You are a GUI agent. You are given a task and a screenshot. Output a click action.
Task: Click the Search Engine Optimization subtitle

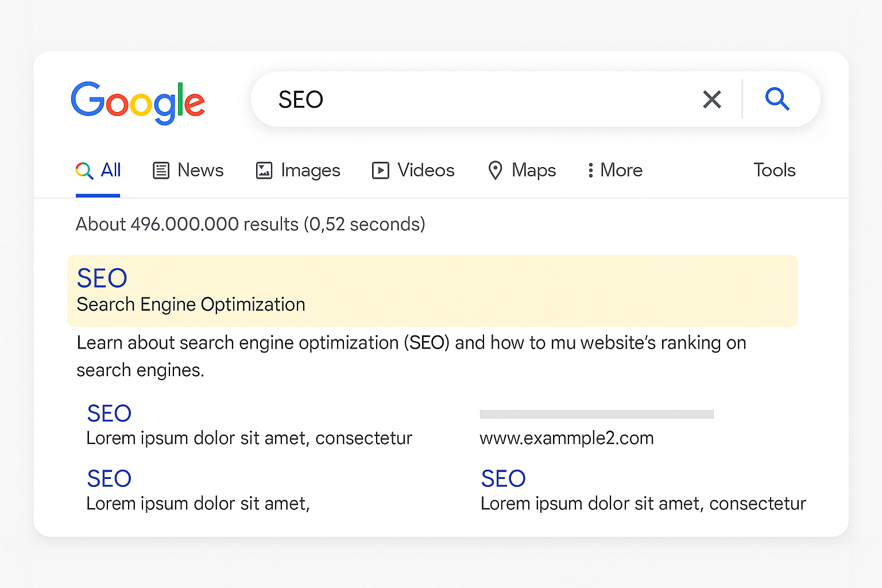point(191,304)
